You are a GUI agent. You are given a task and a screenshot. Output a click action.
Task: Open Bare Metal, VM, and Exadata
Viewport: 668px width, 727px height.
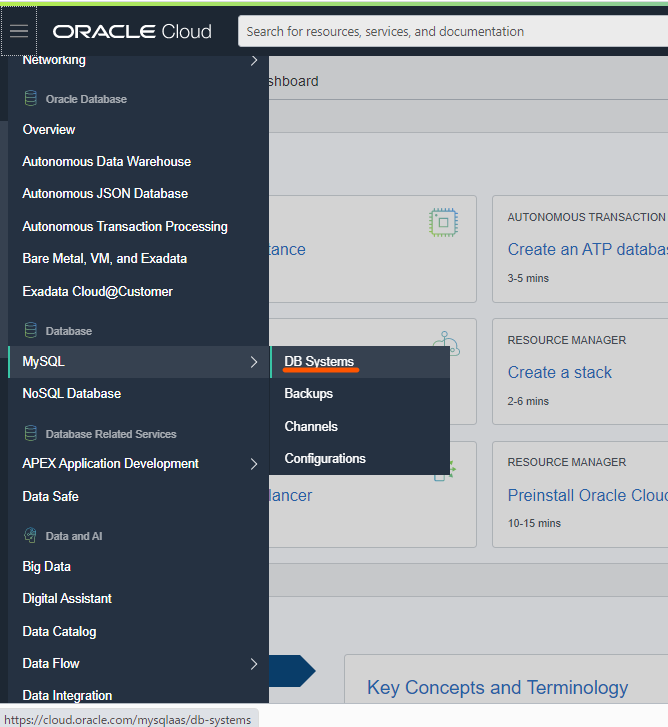(105, 258)
